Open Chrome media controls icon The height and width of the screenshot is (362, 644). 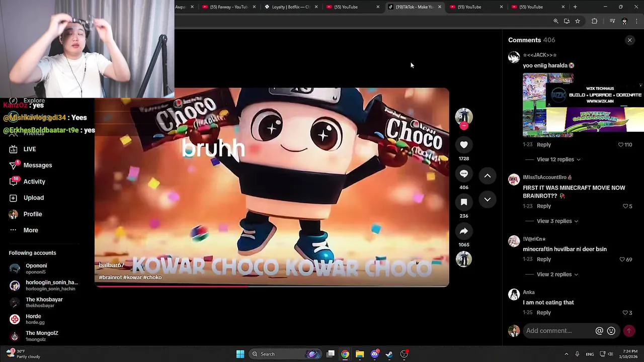(x=612, y=21)
